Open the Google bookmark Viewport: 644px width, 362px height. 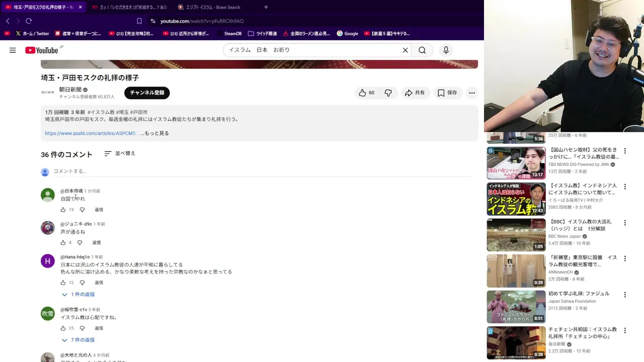[x=348, y=34]
